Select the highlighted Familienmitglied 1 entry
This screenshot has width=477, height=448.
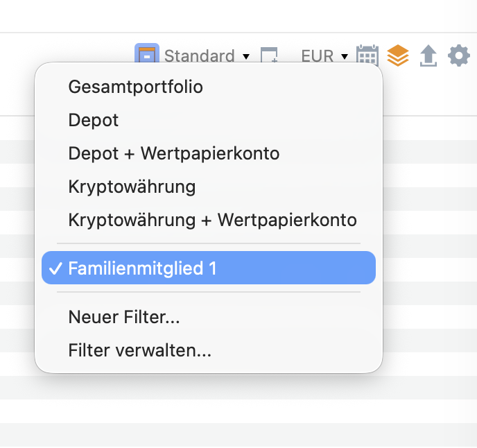tap(209, 268)
